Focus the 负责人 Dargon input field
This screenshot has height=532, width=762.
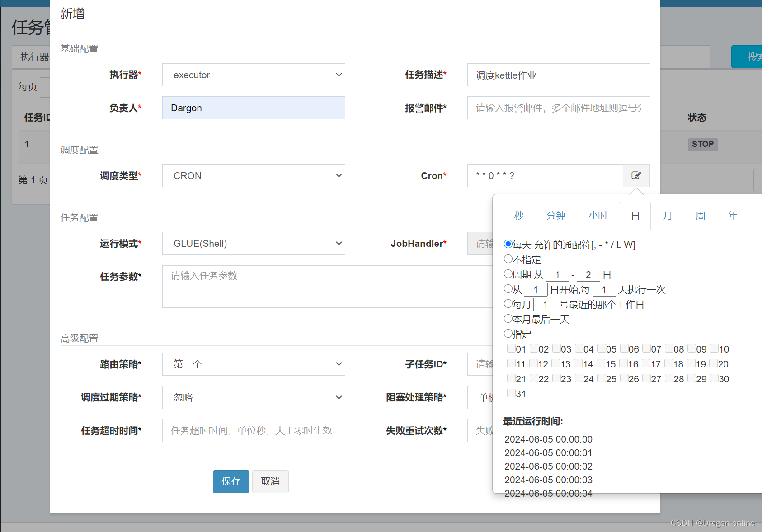point(254,108)
